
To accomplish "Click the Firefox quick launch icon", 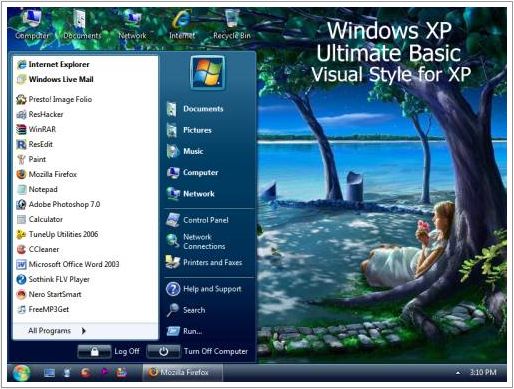I will pyautogui.click(x=86, y=372).
